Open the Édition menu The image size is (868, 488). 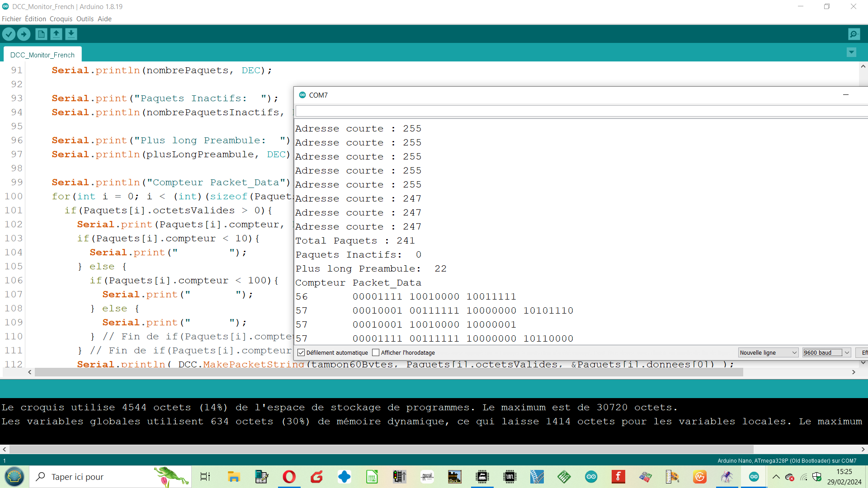click(35, 19)
